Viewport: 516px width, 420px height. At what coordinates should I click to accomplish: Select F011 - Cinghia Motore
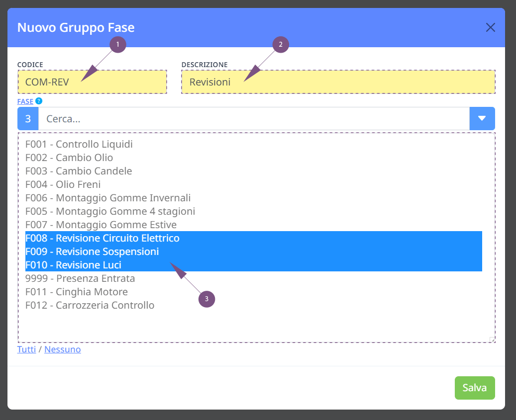254,292
